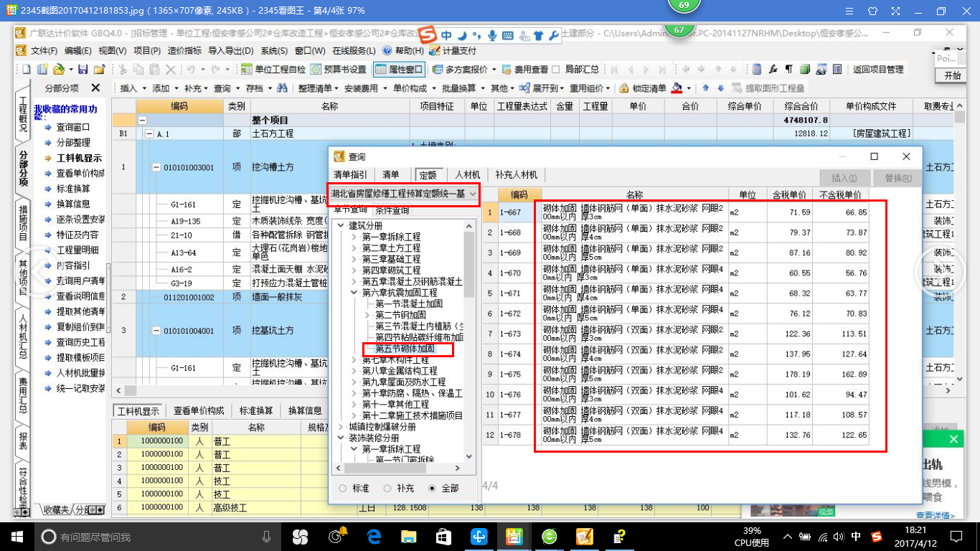
Task: Collapse the 建筑分册 tree node
Action: coord(341,225)
